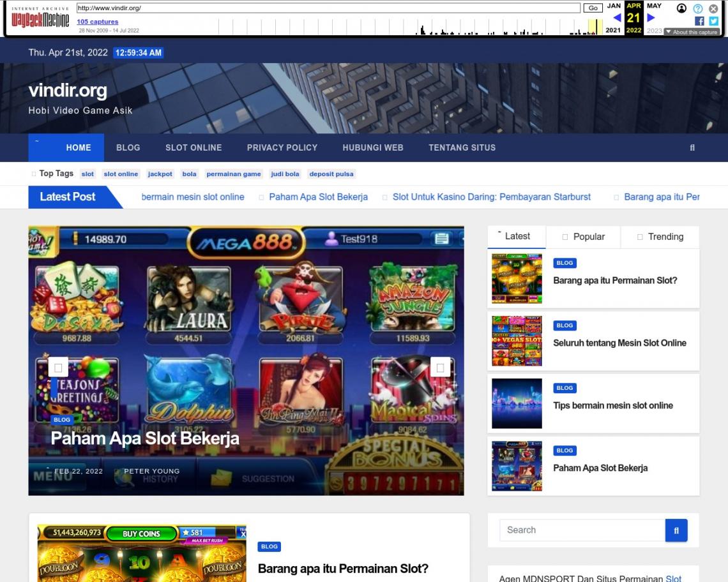Open sidebar post 'Paham Apa Slot Bekerja'
Screen dimensions: 728x582
[600, 468]
